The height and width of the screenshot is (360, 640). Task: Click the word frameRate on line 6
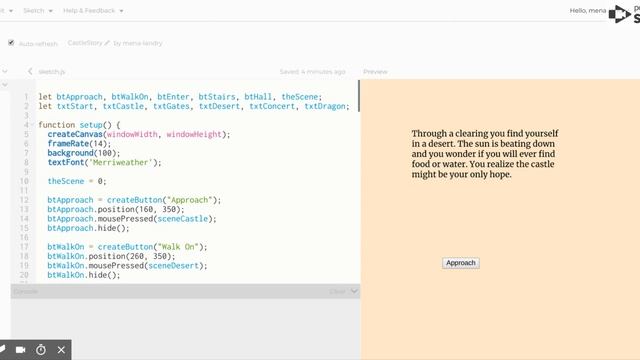click(68, 144)
